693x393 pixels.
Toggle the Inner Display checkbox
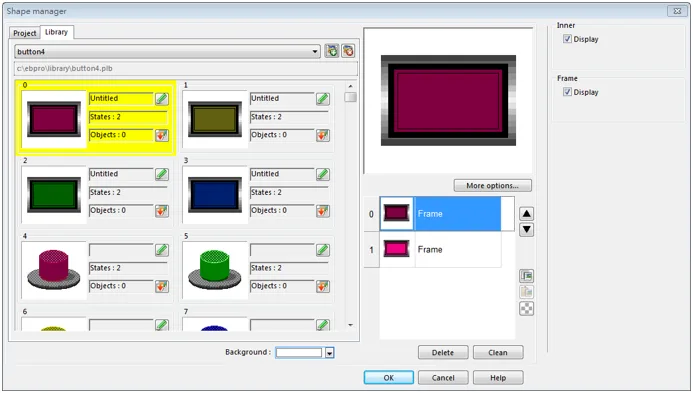(567, 39)
